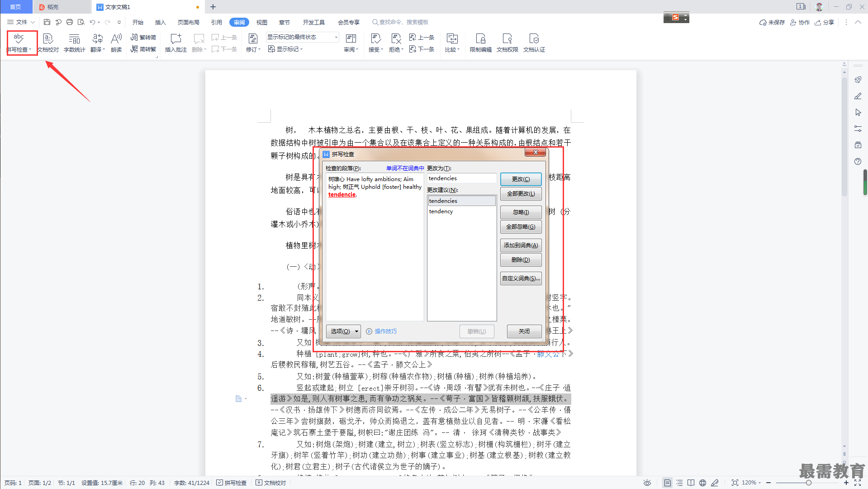Click the 文档校对 proofreading icon

point(48,42)
